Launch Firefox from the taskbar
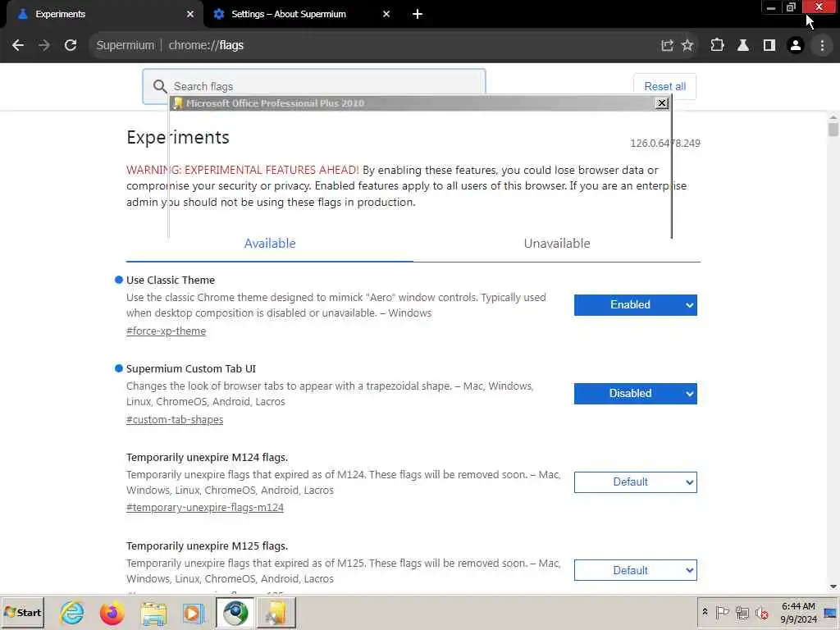The image size is (840, 630). coord(112,612)
